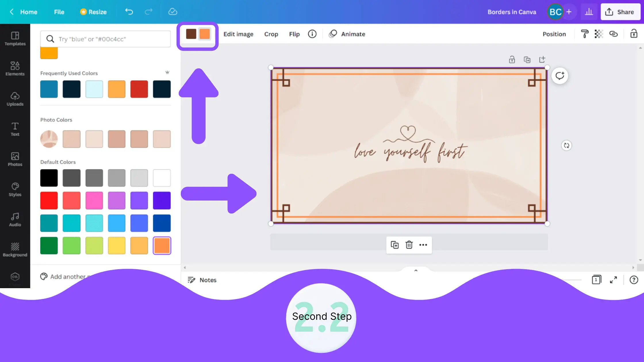Click the Edit image button
Screen dimensions: 644x362
point(238,34)
